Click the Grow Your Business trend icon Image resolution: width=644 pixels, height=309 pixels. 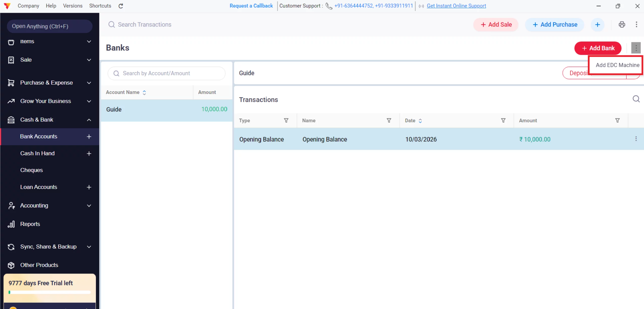[11, 101]
